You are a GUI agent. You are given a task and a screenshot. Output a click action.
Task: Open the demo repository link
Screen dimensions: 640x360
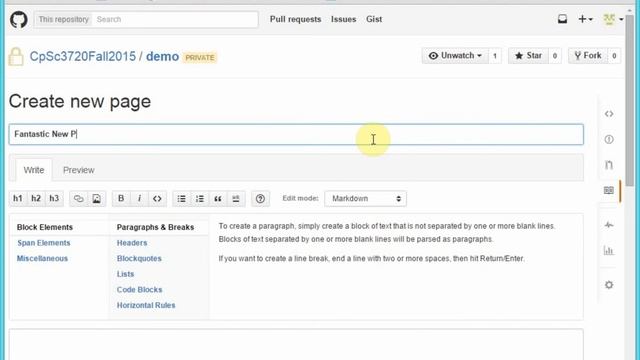pyautogui.click(x=162, y=56)
